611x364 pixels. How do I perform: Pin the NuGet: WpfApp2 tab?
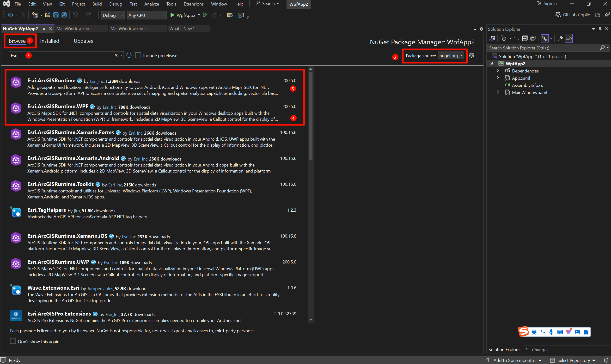tap(43, 29)
